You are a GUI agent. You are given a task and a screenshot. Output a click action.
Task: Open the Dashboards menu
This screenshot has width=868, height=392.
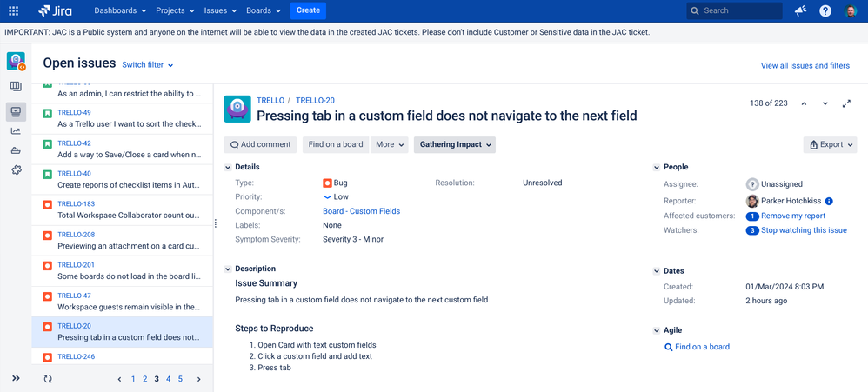click(x=120, y=10)
